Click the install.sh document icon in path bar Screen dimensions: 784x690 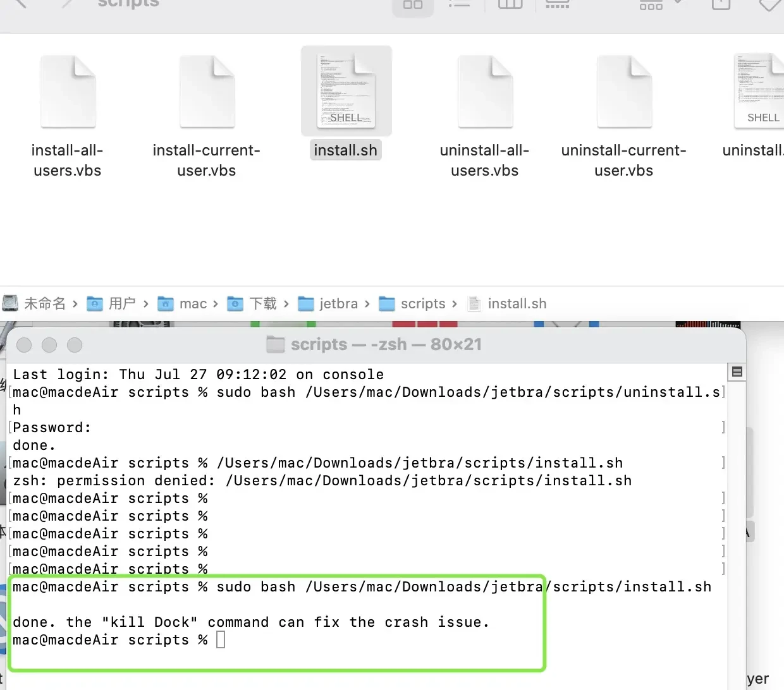(474, 304)
